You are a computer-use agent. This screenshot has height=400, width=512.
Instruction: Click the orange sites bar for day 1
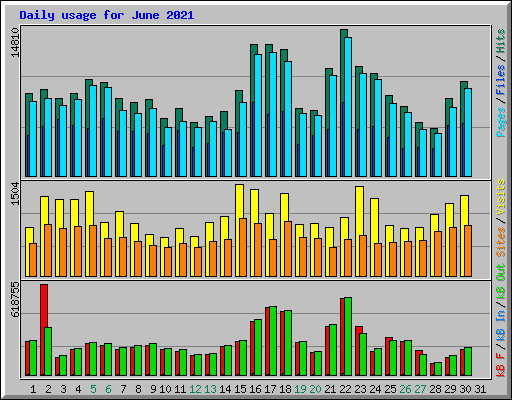[x=33, y=260]
